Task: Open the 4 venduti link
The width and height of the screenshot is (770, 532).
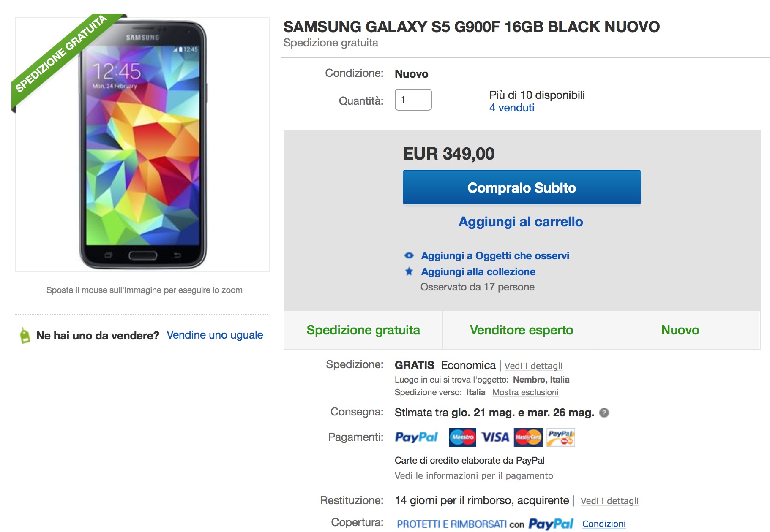Action: [511, 108]
